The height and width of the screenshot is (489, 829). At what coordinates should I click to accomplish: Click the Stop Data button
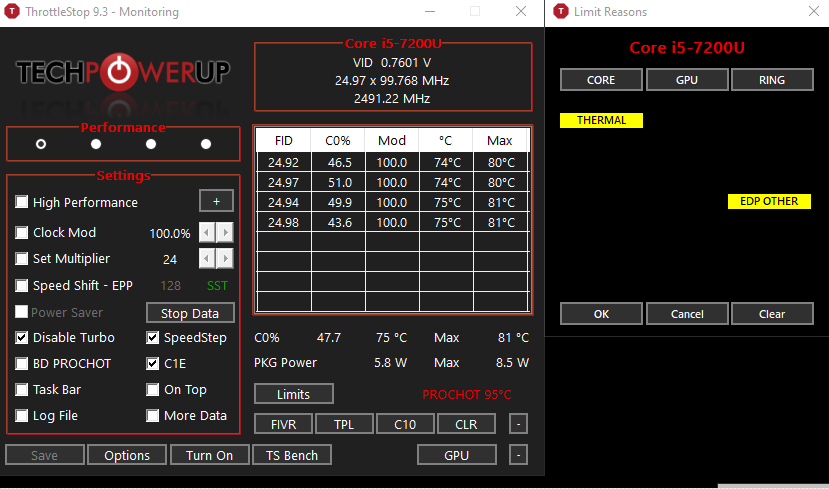tap(190, 313)
